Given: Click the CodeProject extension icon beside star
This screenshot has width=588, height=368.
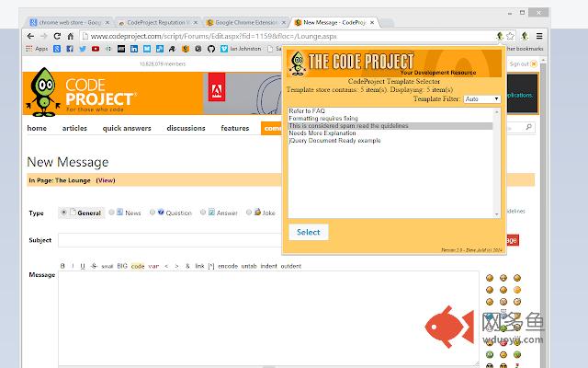Looking at the screenshot, I should click(x=500, y=36).
